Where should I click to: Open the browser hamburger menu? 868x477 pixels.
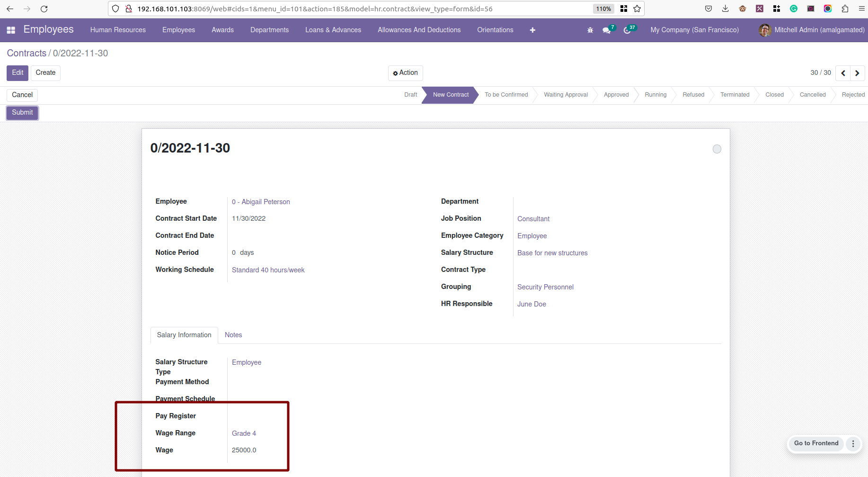861,9
